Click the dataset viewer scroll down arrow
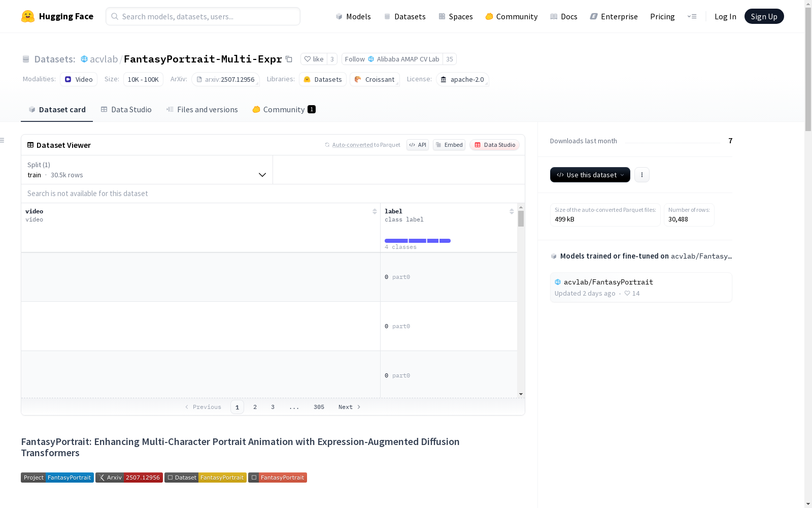Image resolution: width=812 pixels, height=508 pixels. [x=521, y=394]
